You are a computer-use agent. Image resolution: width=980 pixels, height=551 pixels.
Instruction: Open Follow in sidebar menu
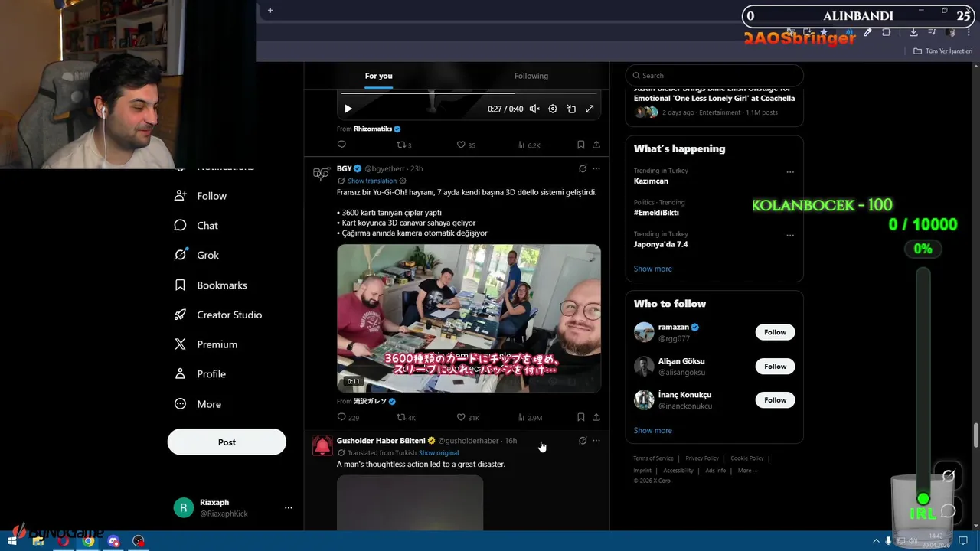(201, 196)
